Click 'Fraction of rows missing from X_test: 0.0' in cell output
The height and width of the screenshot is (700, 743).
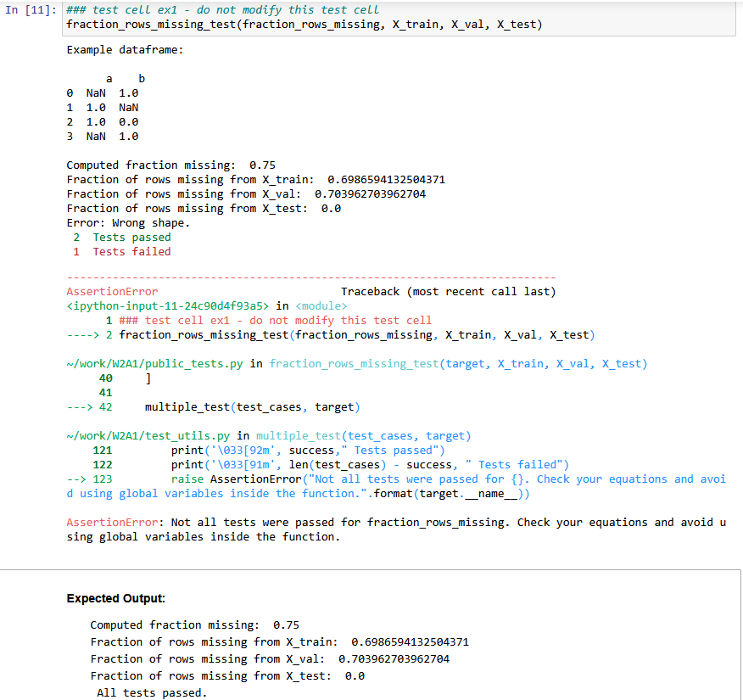[204, 209]
